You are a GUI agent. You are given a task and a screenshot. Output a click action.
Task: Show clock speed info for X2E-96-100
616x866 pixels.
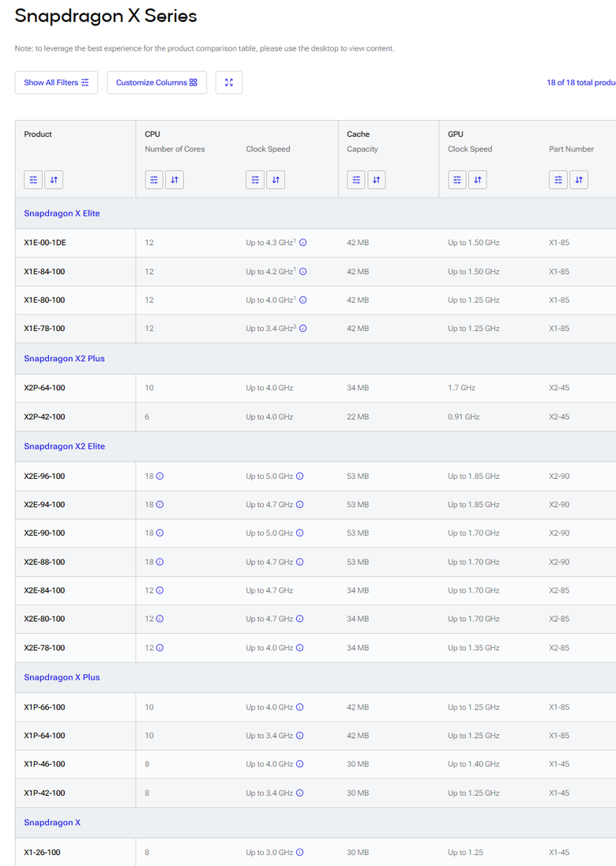pyautogui.click(x=300, y=476)
